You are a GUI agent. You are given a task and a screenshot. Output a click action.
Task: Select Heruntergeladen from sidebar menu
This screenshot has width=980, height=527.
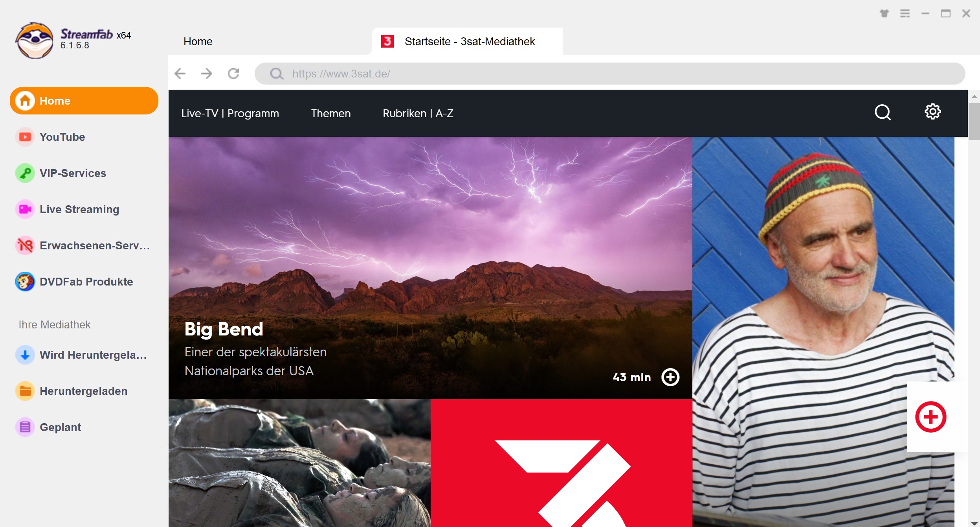tap(83, 390)
